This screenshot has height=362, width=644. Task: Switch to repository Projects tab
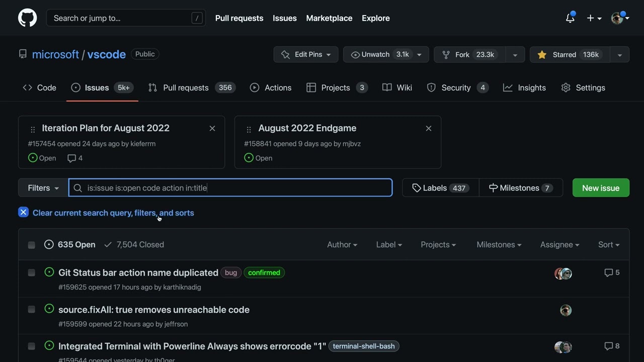pyautogui.click(x=337, y=87)
